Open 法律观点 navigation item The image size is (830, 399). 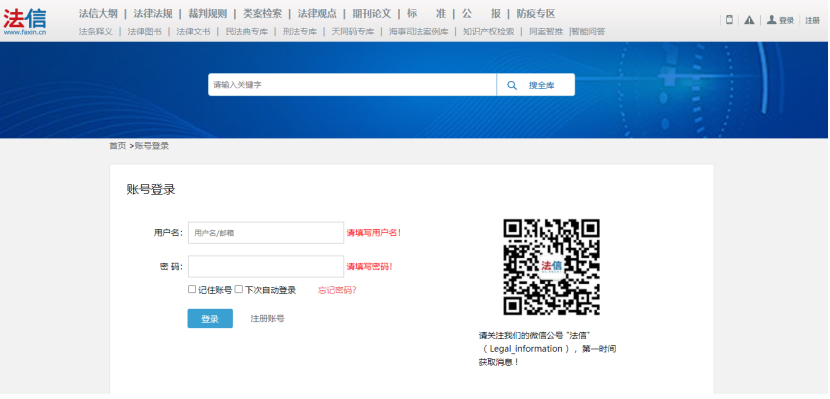coord(317,14)
